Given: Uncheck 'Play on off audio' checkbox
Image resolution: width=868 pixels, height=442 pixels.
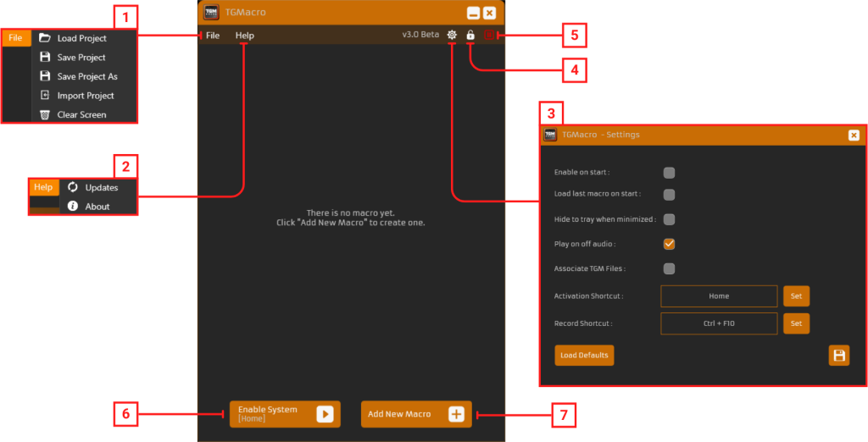Looking at the screenshot, I should (x=669, y=244).
